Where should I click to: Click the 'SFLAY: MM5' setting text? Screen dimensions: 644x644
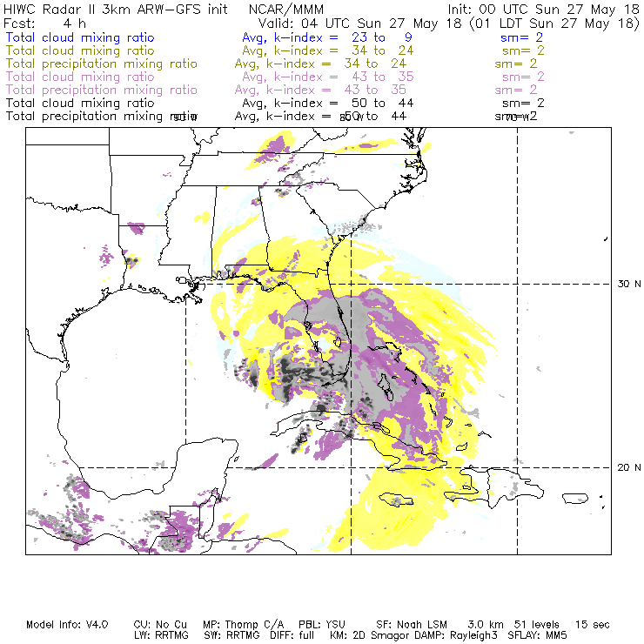point(538,635)
